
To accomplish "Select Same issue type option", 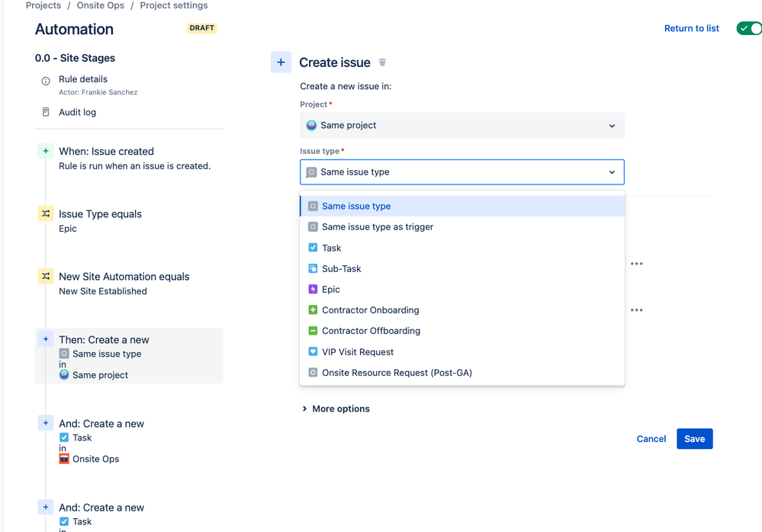I will coord(462,206).
